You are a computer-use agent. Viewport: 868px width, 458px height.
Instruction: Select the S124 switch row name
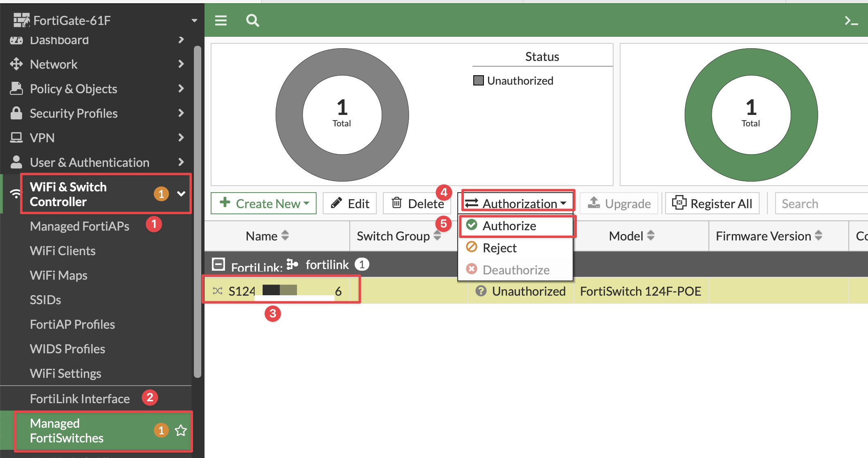pyautogui.click(x=285, y=291)
